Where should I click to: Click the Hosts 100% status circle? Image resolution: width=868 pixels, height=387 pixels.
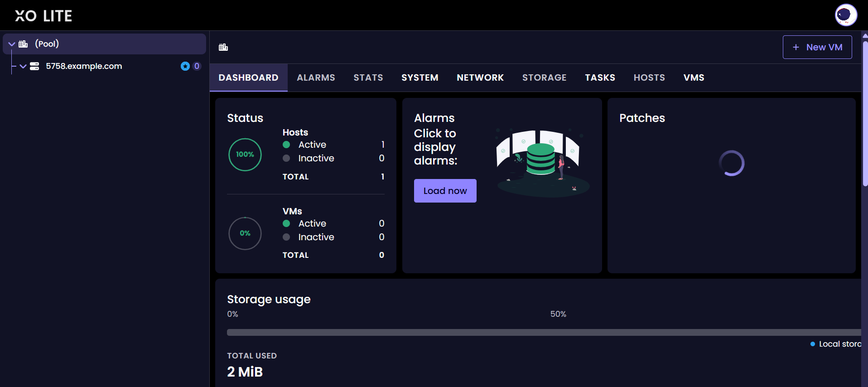(245, 155)
